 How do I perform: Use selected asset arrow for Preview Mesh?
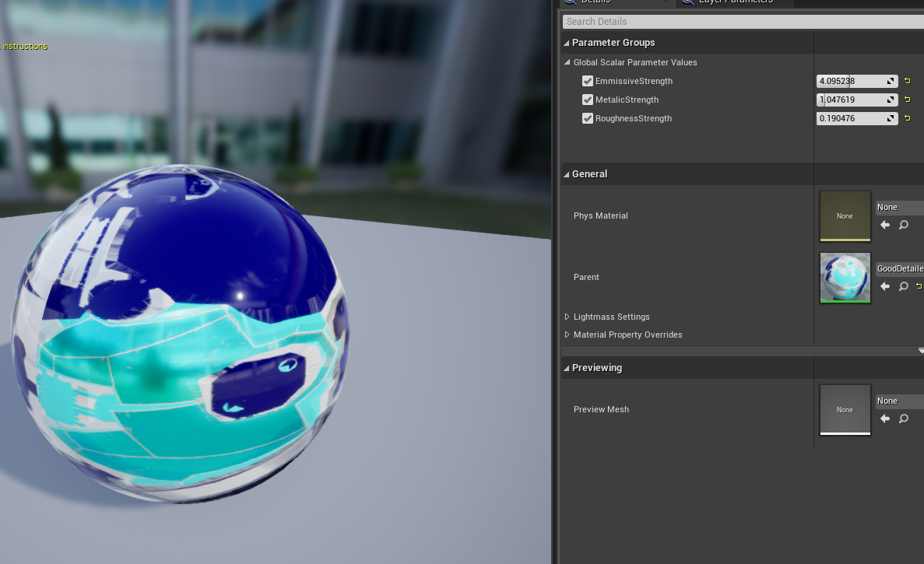pyautogui.click(x=885, y=419)
